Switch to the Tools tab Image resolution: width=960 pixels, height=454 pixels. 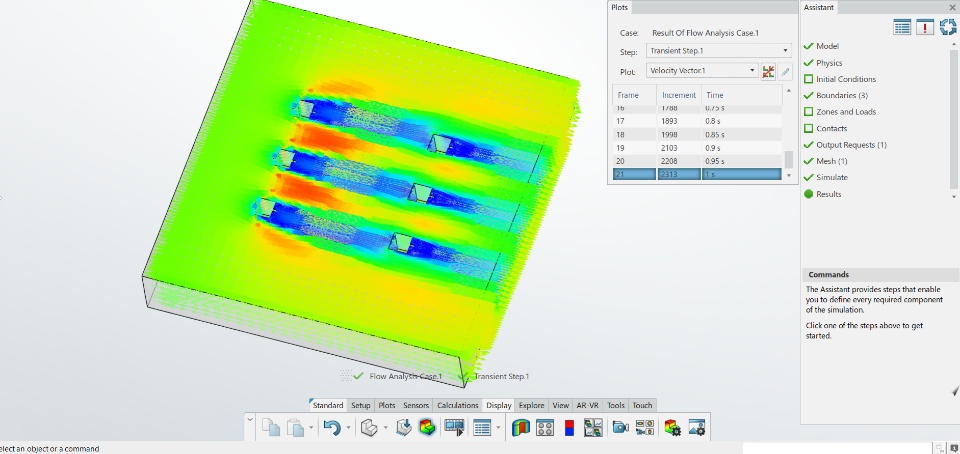(616, 405)
